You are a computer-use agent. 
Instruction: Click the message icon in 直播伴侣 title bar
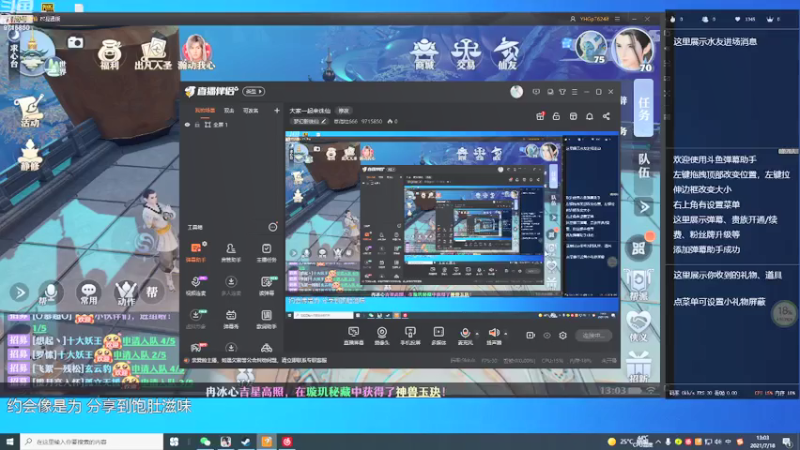(x=536, y=92)
